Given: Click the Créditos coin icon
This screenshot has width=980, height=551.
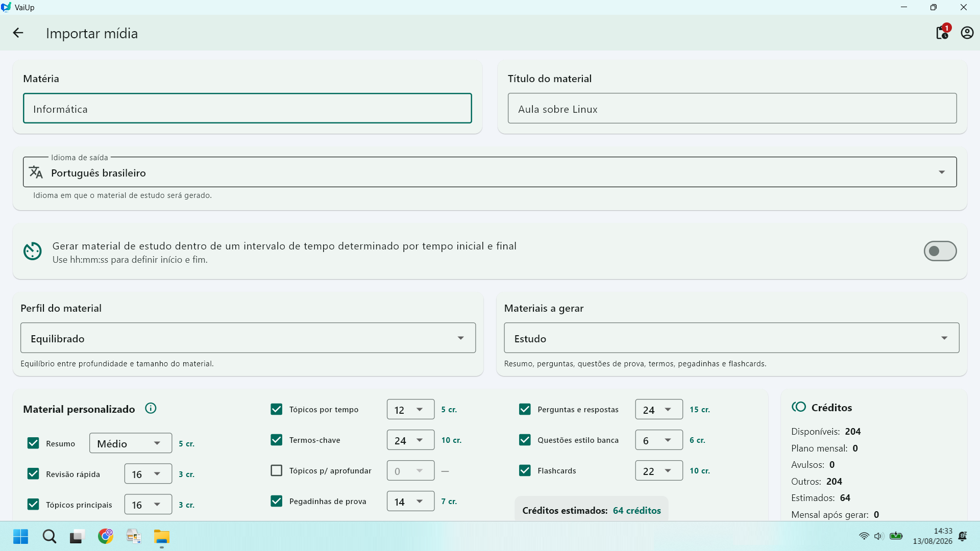Looking at the screenshot, I should 799,407.
